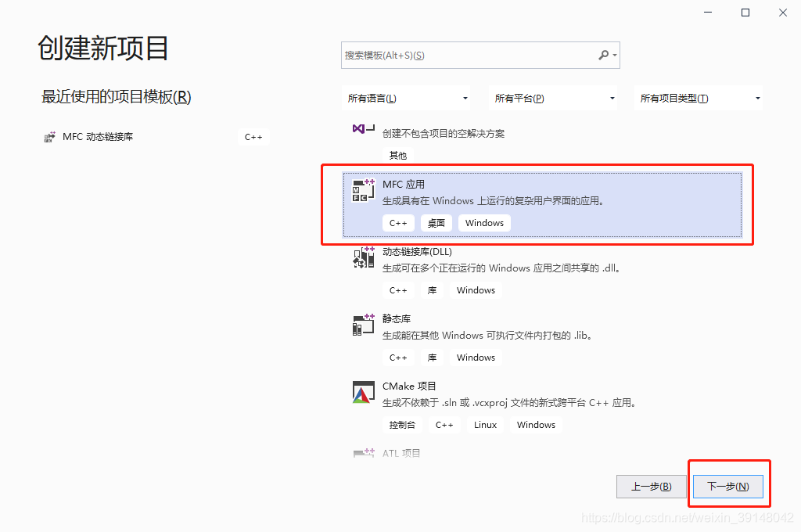Select the MFC 应用 template title
This screenshot has width=801, height=532.
pyautogui.click(x=404, y=185)
